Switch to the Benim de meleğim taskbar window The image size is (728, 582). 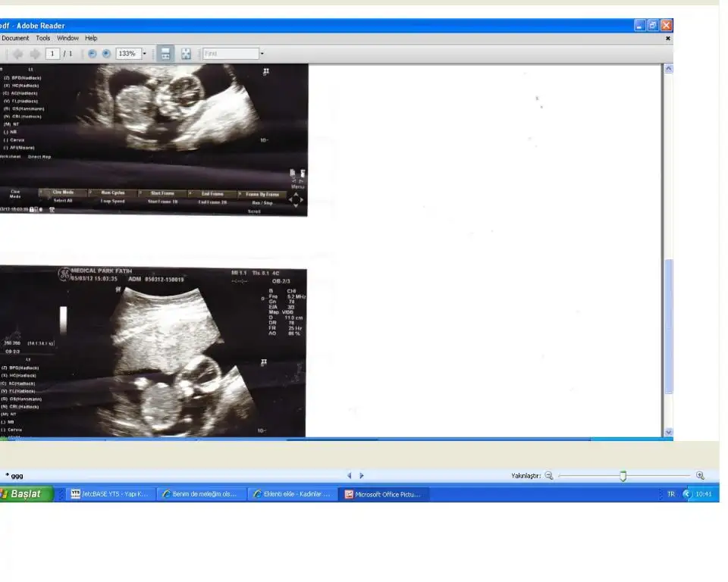[200, 494]
